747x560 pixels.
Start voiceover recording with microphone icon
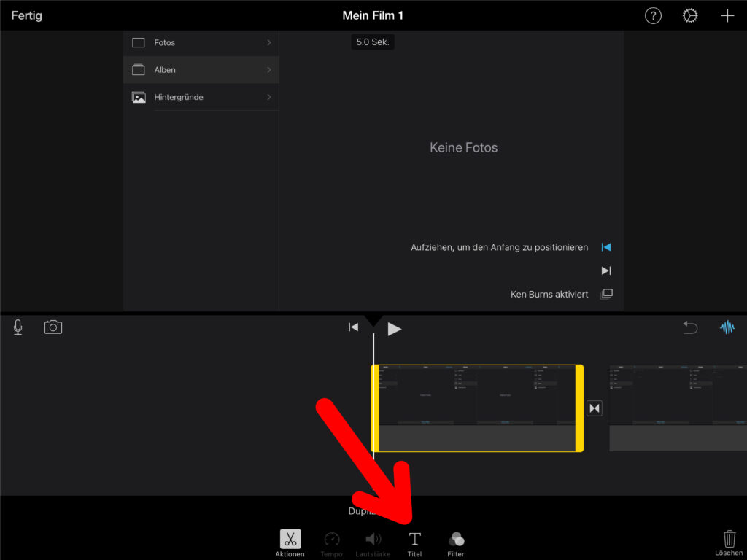(x=18, y=327)
